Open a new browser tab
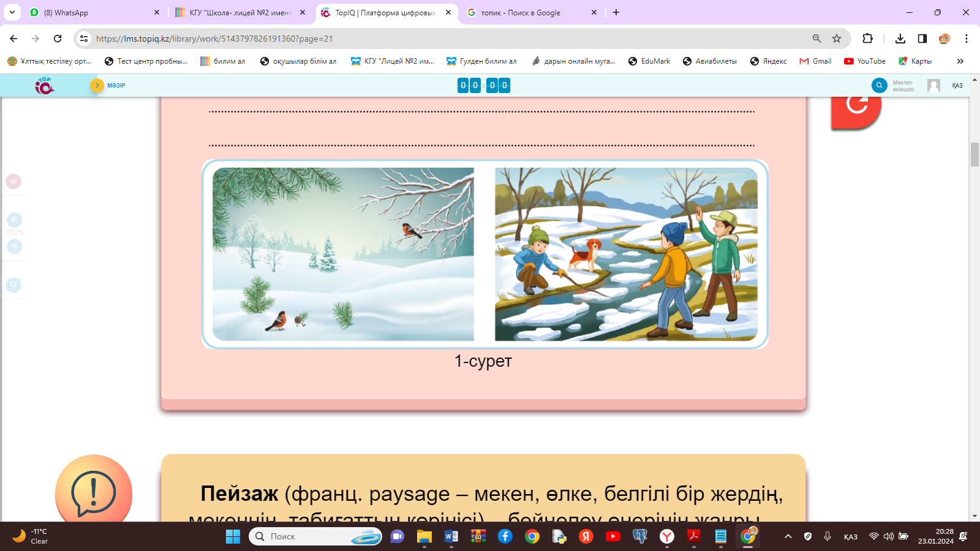Viewport: 980px width, 551px height. pyautogui.click(x=616, y=12)
